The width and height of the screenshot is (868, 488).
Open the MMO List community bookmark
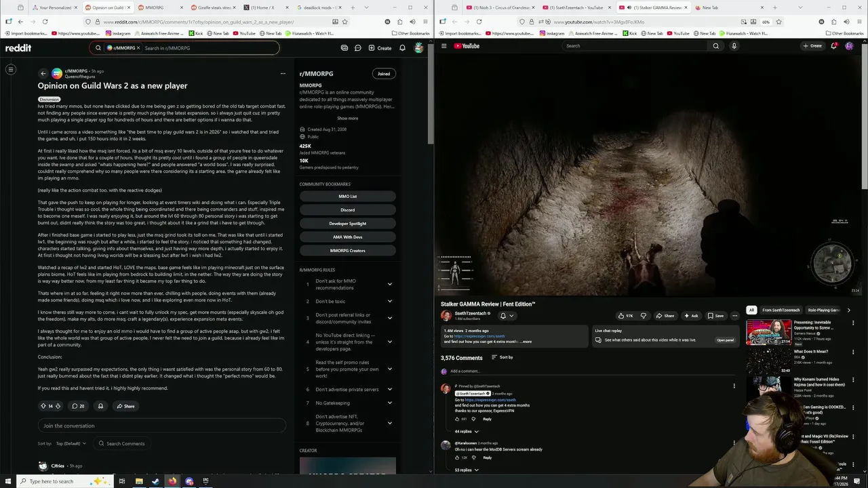347,196
